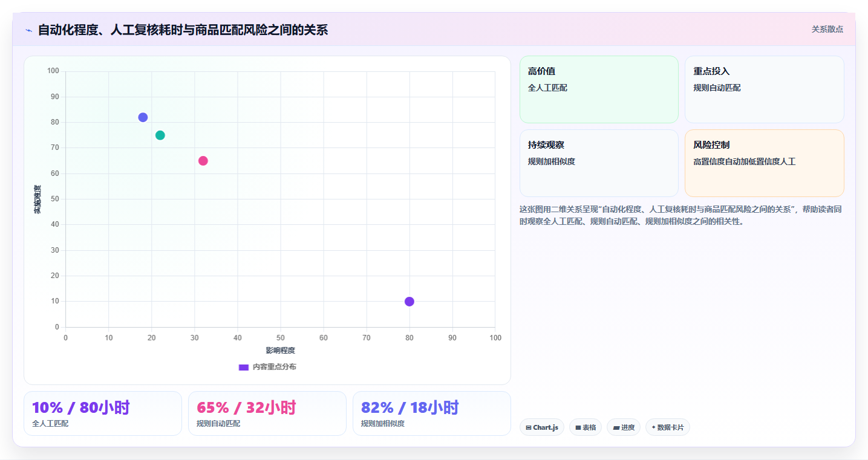868x460 pixels.
Task: Click the 规则加相似度 caption under 82% / 18小时
Action: (383, 424)
